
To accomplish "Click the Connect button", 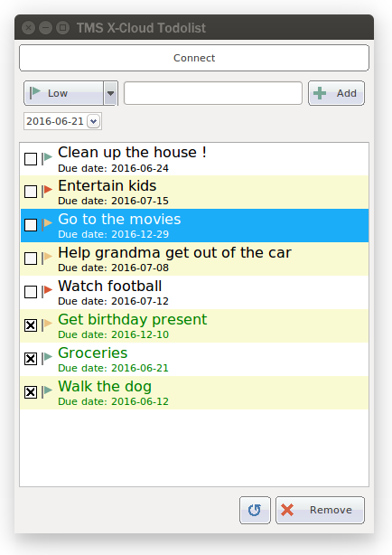I will (x=194, y=58).
